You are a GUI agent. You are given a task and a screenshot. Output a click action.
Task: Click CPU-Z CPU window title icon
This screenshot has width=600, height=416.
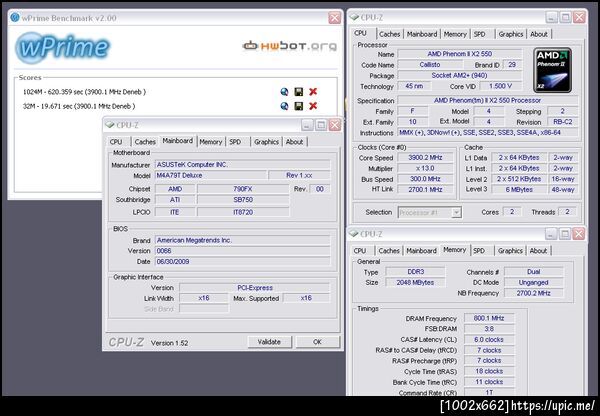pos(354,17)
